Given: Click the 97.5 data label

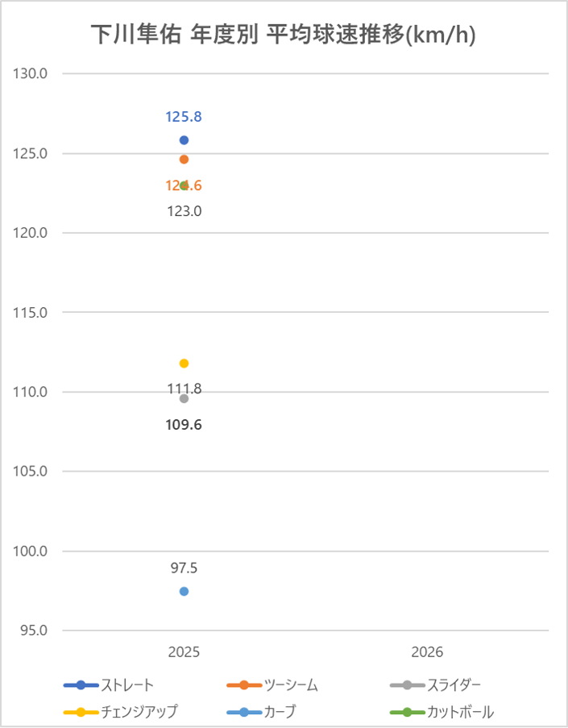Looking at the screenshot, I should coord(184,568).
